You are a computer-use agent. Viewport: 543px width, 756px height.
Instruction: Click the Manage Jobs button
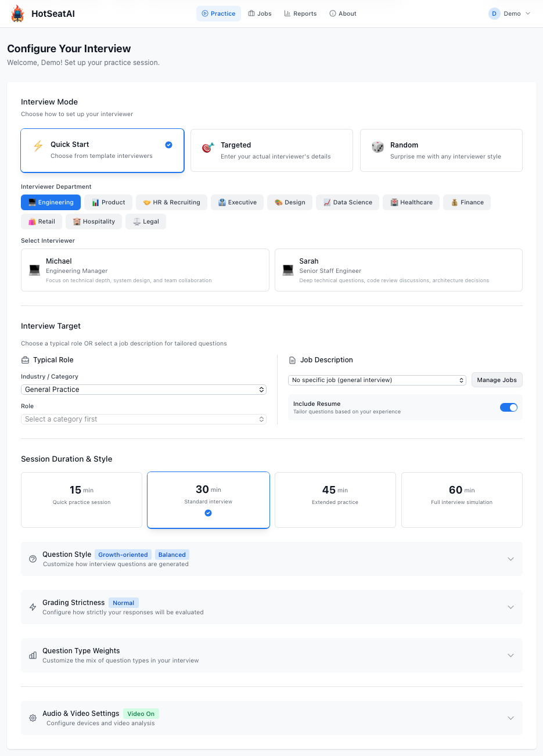click(497, 380)
